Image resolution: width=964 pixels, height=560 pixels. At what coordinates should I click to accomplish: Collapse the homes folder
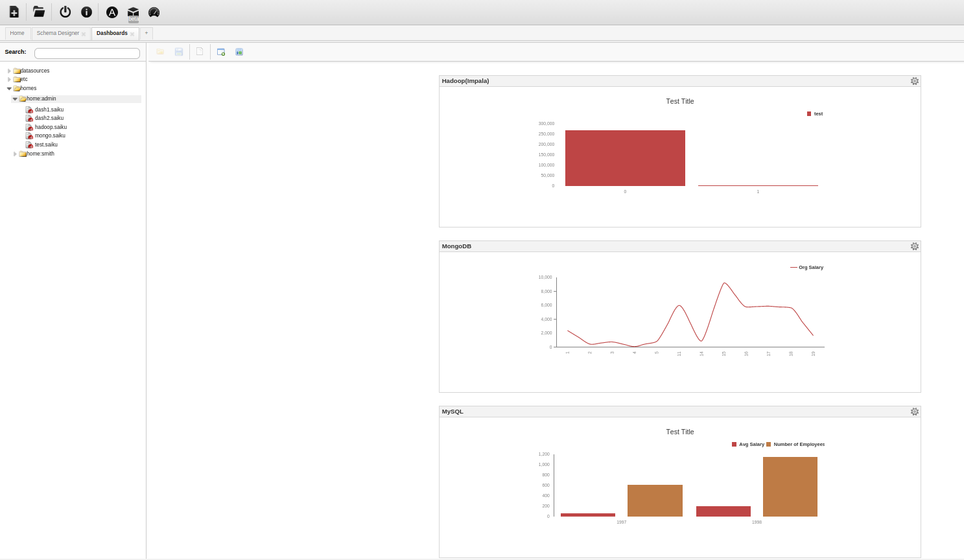click(x=9, y=88)
